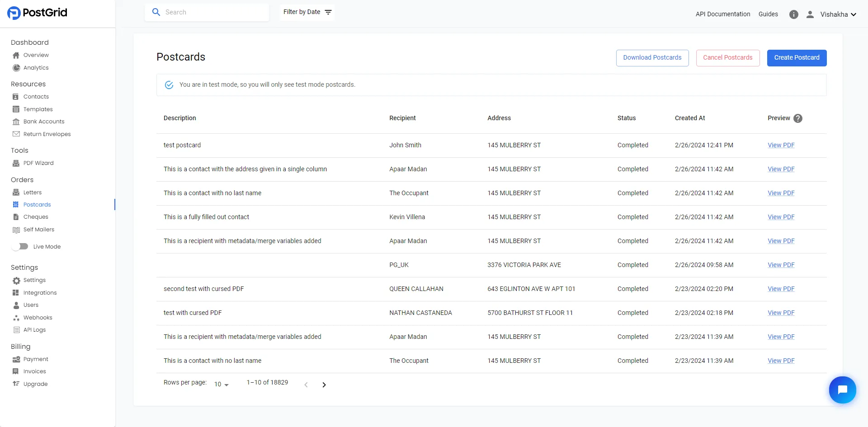
Task: Open the Guides menu
Action: tap(768, 14)
